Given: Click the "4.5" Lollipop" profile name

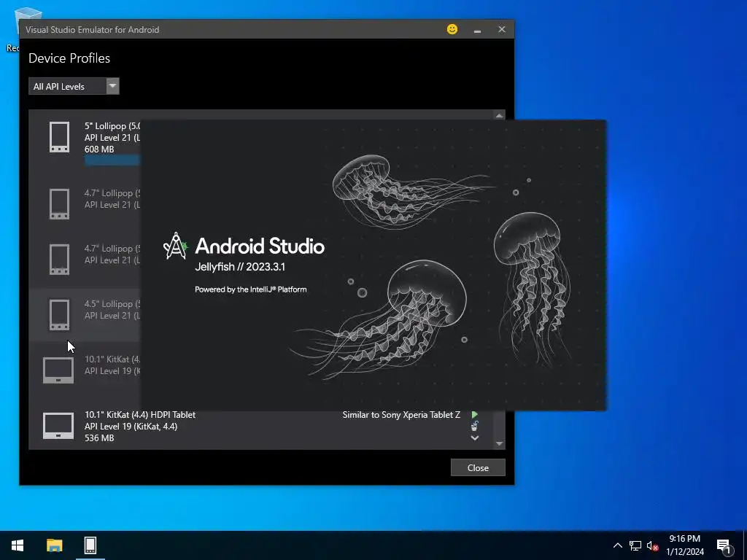Looking at the screenshot, I should pyautogui.click(x=112, y=304).
